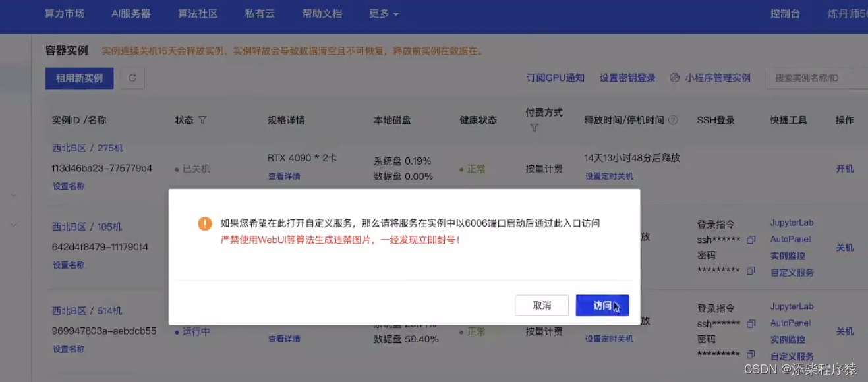Screen dimensions: 868x382
Task: Open JupyterLab for the running instance
Action: tap(790, 306)
